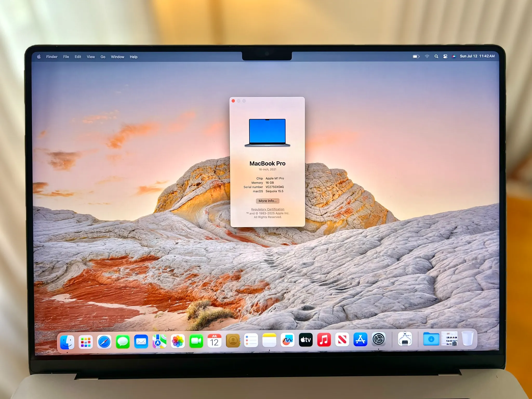Open Reminders from the Dock
This screenshot has width=532, height=399.
(x=251, y=340)
